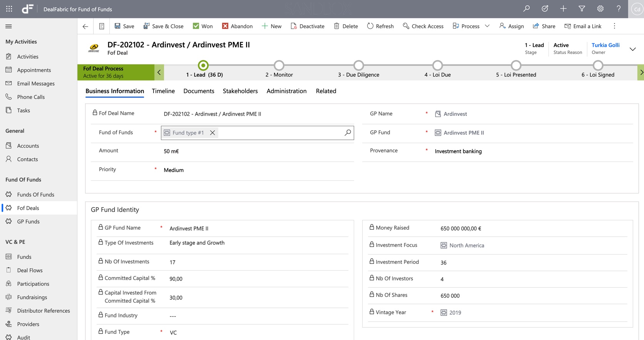Open the Provenance Investment banking dropdown
Viewport: 644px width, 340px height.
532,151
